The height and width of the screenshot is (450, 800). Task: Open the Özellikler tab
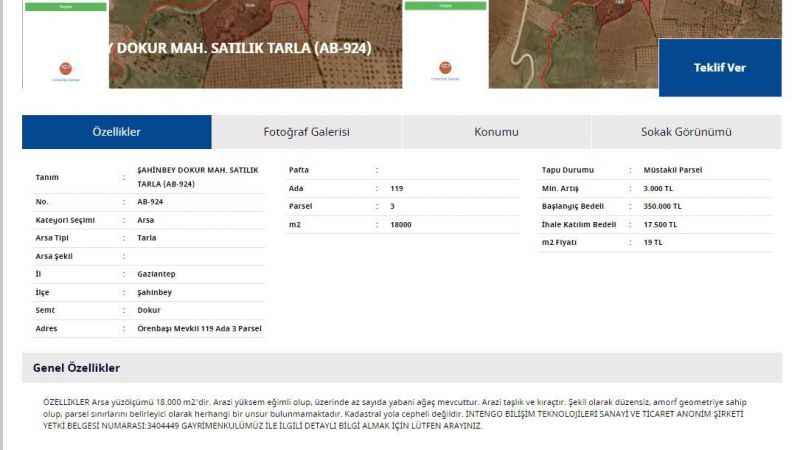tap(116, 132)
